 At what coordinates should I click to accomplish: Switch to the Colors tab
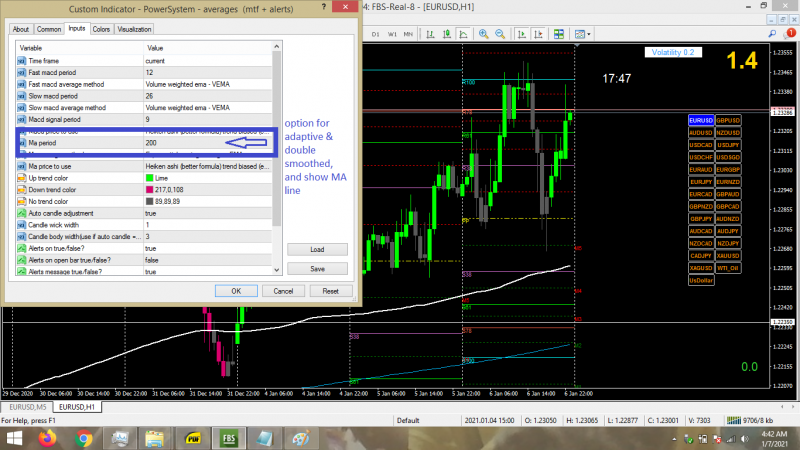[101, 29]
